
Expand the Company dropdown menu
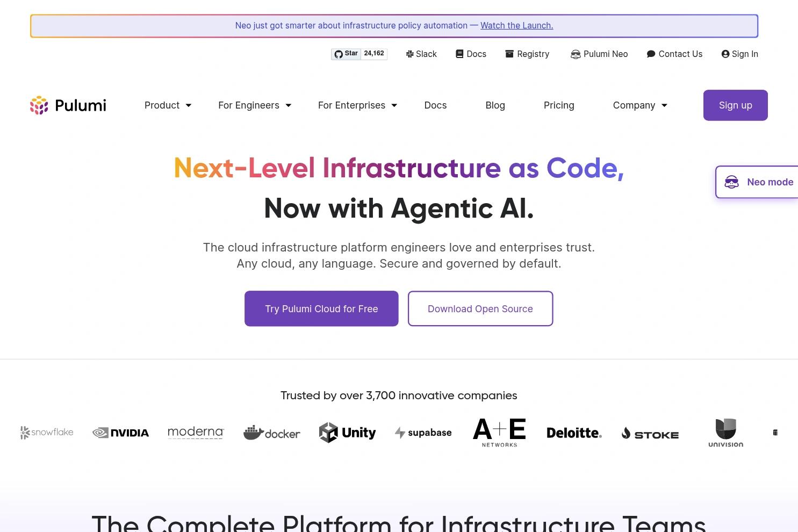click(640, 105)
